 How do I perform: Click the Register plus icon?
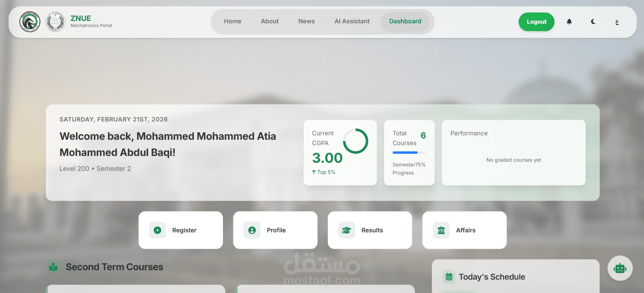157,230
